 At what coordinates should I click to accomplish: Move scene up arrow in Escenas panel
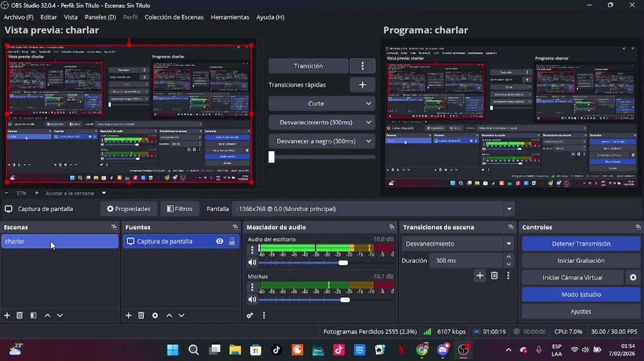point(48,315)
